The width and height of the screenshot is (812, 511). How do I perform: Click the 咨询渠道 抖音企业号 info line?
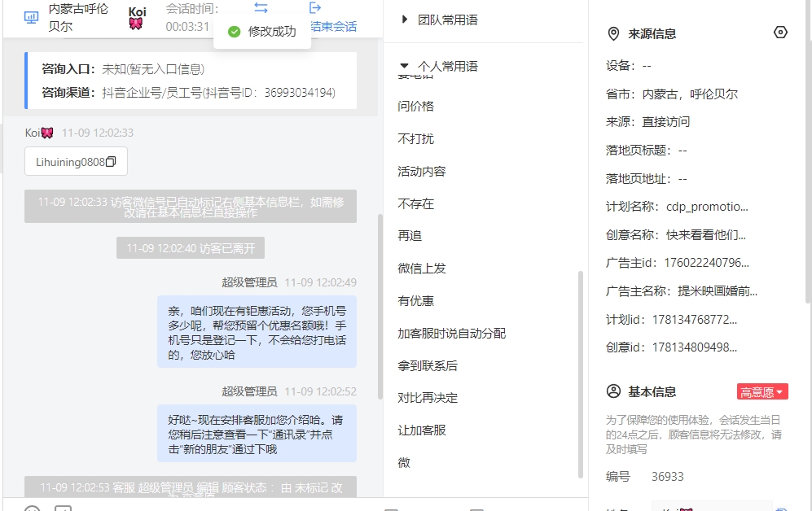(x=188, y=93)
